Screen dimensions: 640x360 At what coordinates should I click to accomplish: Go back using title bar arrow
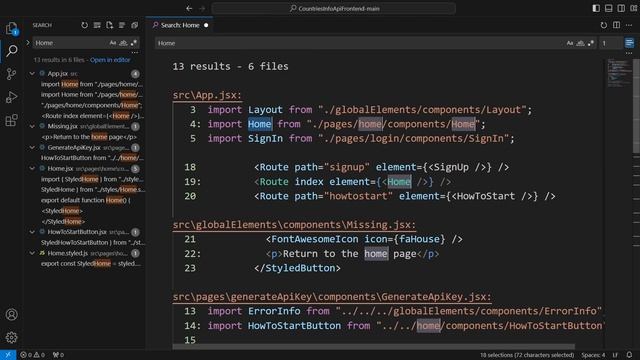click(189, 8)
